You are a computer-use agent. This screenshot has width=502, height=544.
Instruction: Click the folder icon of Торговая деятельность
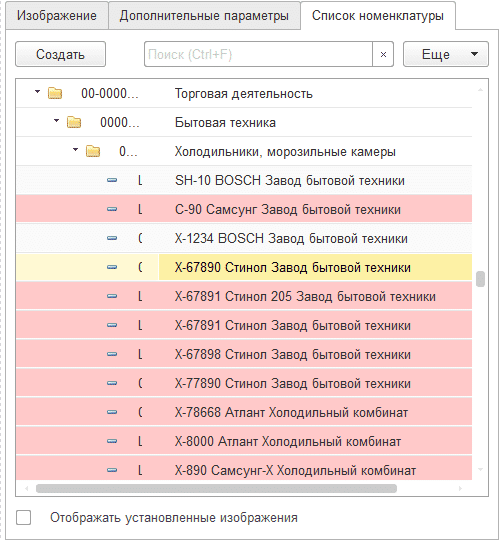tap(55, 93)
